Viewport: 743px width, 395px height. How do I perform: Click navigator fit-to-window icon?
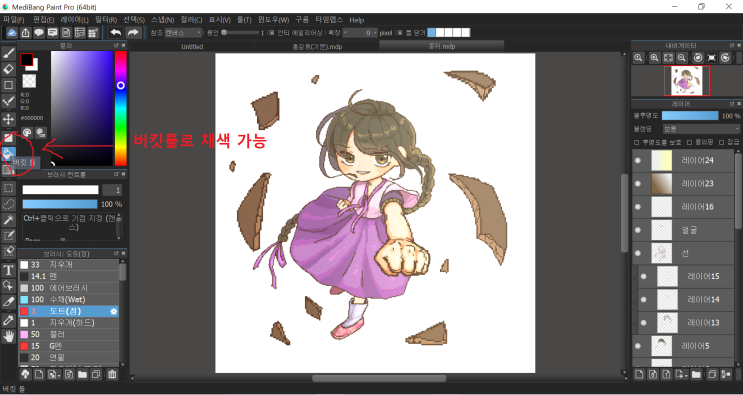(x=668, y=58)
